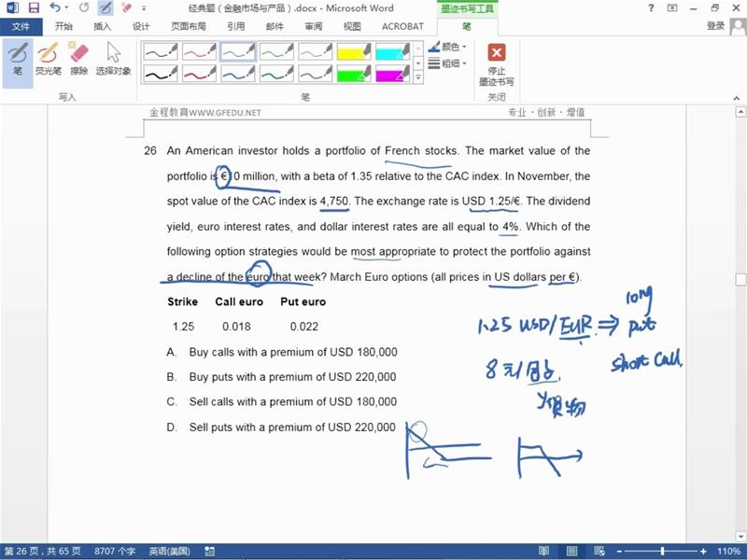Screen dimensions: 747x560
Task: Switch to Print Layout view
Action: 571,552
